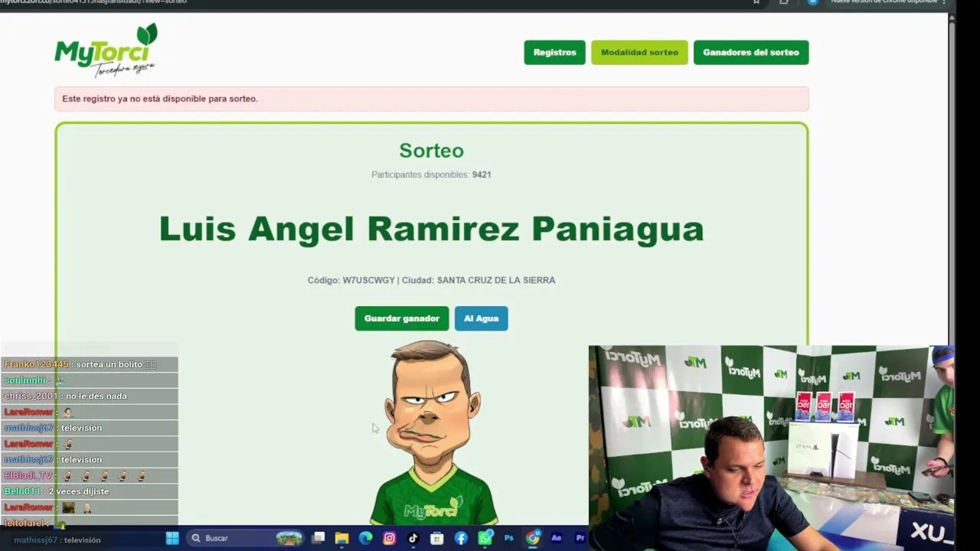
Task: Click the MyTorci logo
Action: (x=106, y=51)
